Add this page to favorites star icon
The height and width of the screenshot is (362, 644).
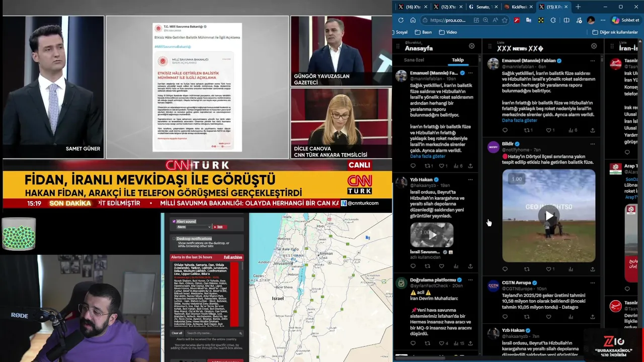[x=504, y=20]
